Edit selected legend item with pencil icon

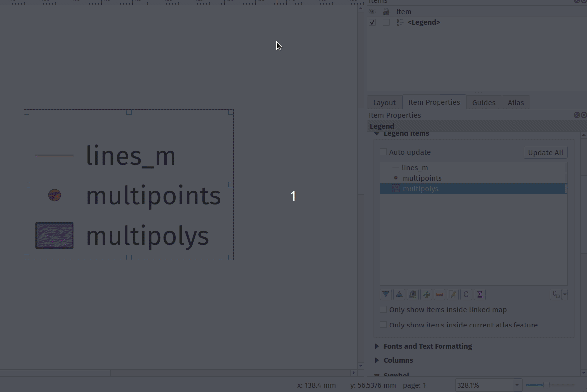pos(453,294)
